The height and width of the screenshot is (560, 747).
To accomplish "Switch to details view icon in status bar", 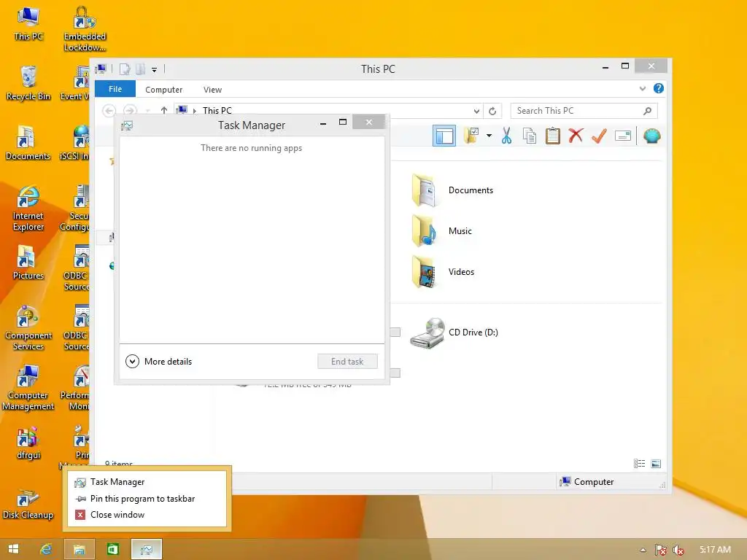I will click(x=639, y=463).
